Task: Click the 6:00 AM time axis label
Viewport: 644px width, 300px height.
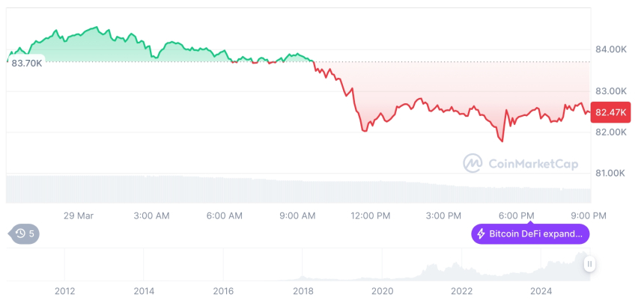Action: (225, 216)
